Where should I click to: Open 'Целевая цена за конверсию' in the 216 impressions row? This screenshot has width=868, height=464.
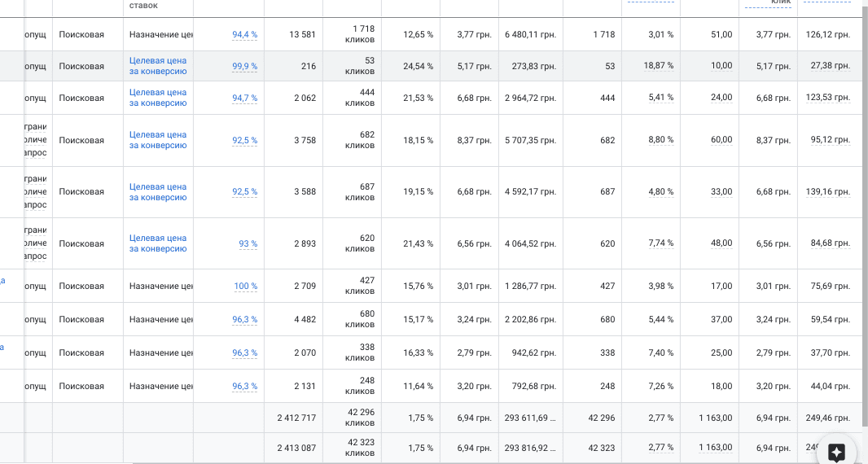tap(158, 66)
